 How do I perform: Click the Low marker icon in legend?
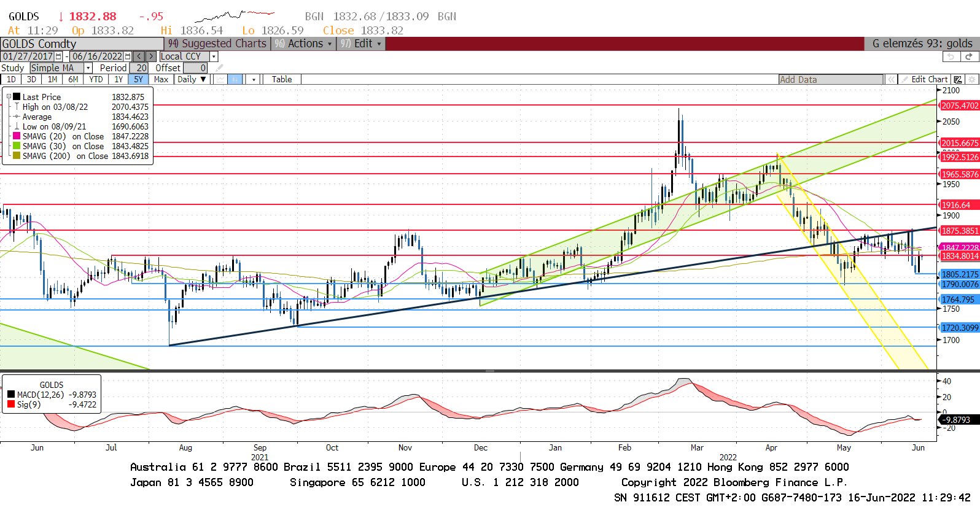click(x=17, y=126)
